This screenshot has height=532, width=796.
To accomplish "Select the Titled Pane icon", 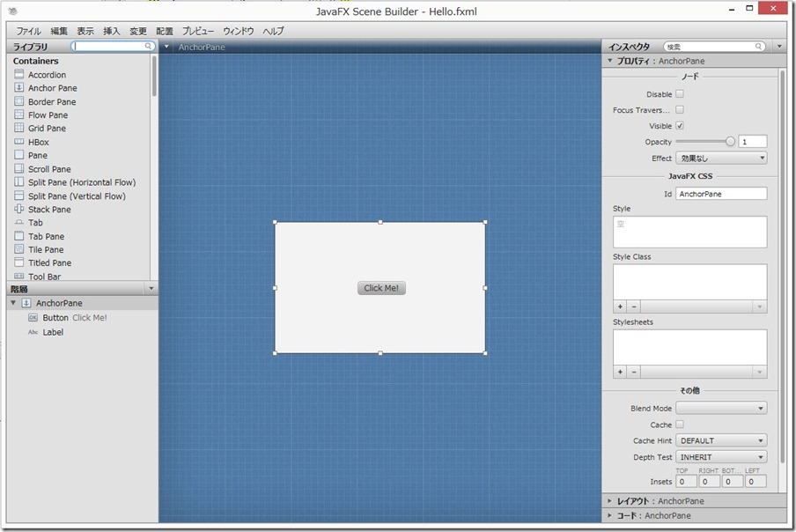I will [x=19, y=262].
